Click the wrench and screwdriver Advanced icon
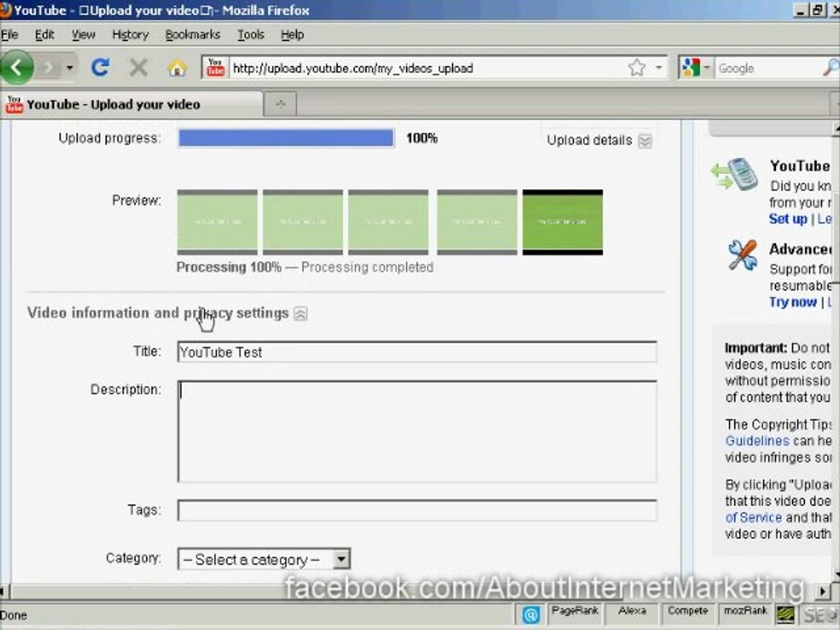840x630 pixels. coord(743,255)
